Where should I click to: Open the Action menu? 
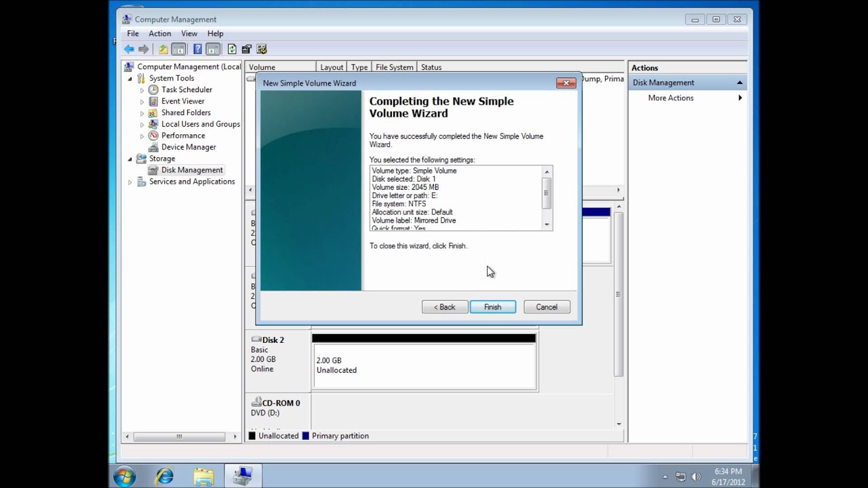pyautogui.click(x=160, y=33)
